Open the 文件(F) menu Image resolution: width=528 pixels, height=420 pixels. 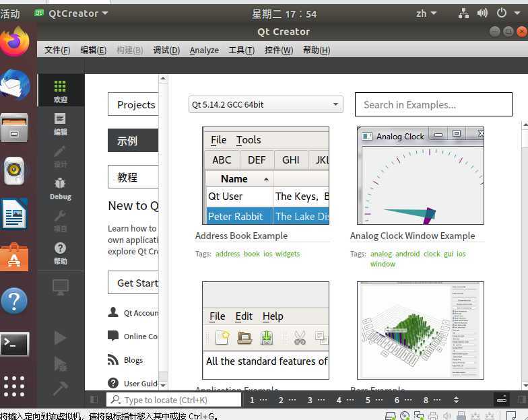coord(57,50)
